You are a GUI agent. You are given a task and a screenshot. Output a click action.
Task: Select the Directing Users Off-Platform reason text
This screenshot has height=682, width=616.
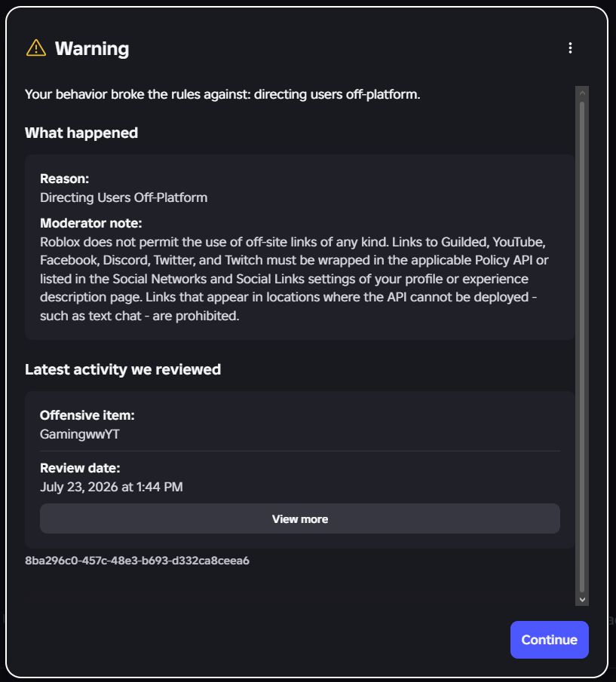(x=124, y=197)
